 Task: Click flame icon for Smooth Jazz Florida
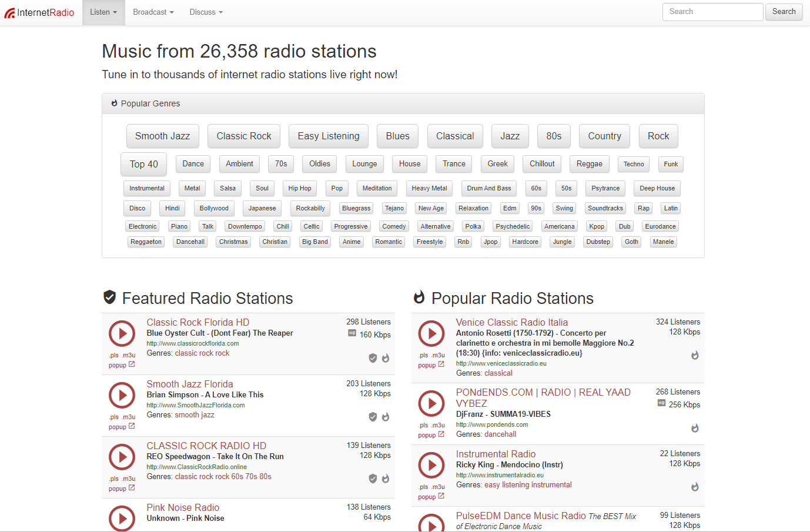(x=386, y=417)
